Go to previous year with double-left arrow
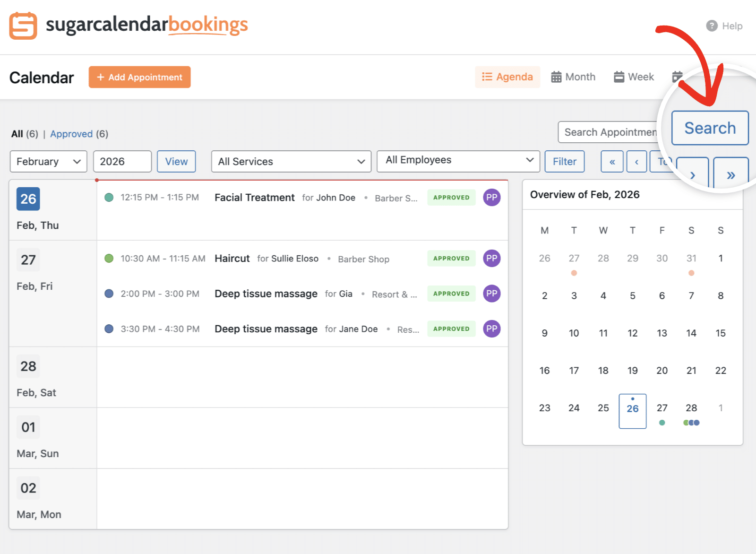Image resolution: width=756 pixels, height=554 pixels. coord(612,162)
